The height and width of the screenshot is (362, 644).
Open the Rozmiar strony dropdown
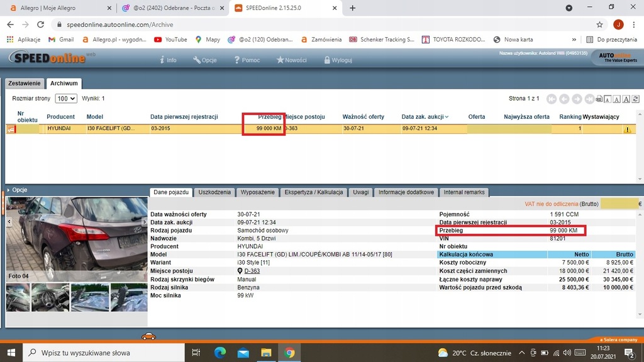(65, 99)
